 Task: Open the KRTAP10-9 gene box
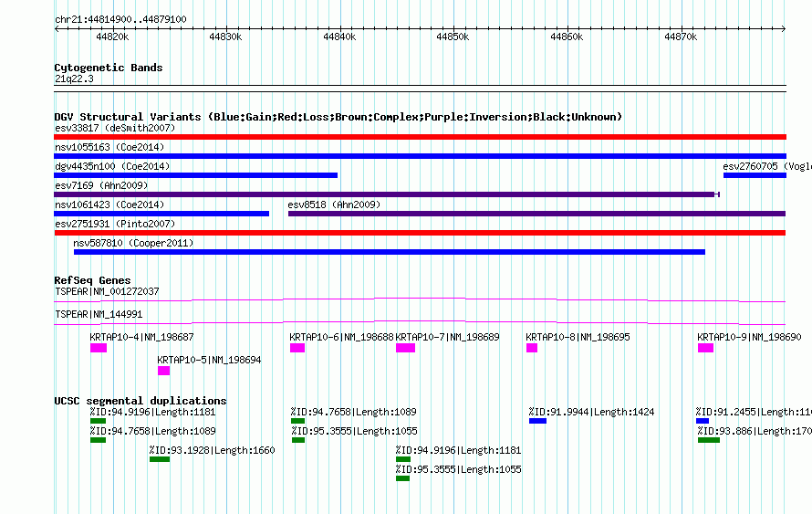coord(705,348)
